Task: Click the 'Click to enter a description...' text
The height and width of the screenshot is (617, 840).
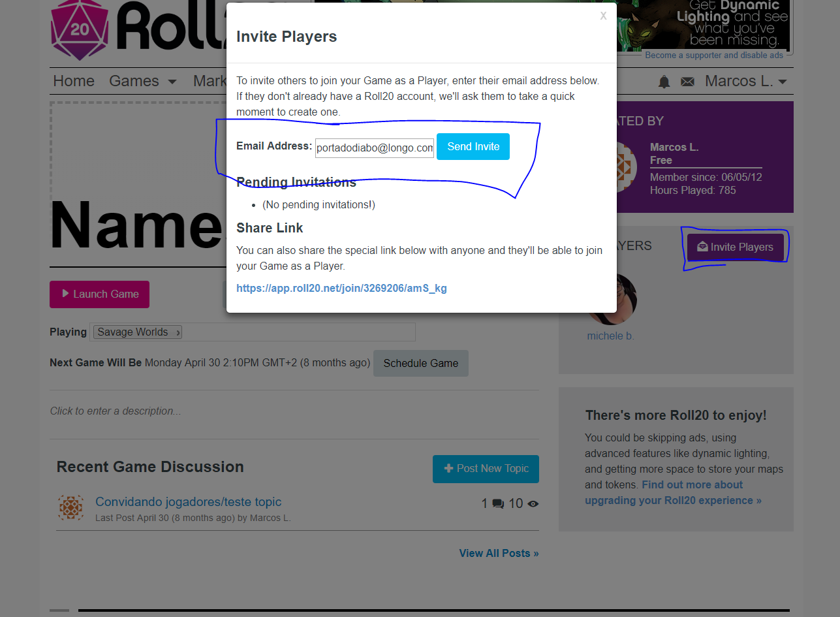Action: pyautogui.click(x=116, y=411)
